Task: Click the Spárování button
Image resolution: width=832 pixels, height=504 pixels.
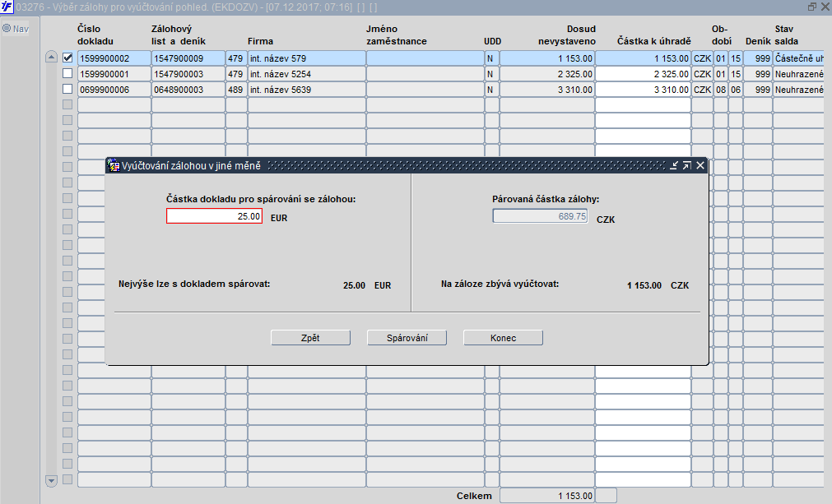Action: 407,338
